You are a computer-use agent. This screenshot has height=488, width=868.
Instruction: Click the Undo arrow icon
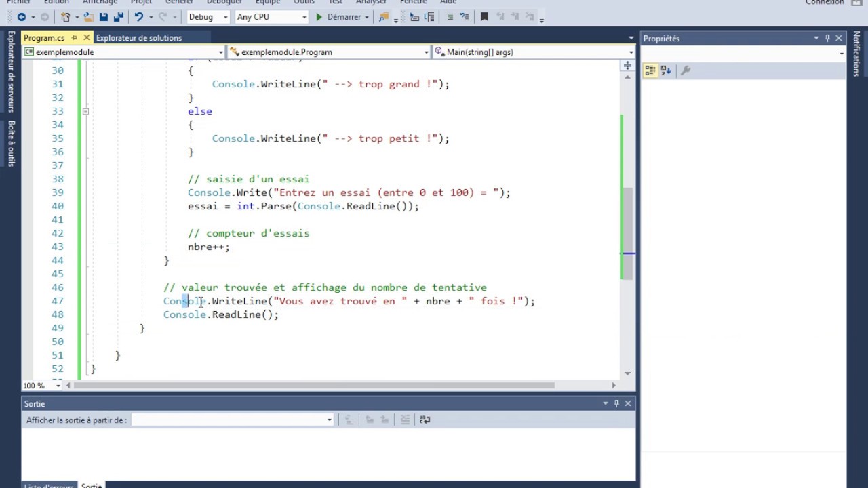click(138, 17)
